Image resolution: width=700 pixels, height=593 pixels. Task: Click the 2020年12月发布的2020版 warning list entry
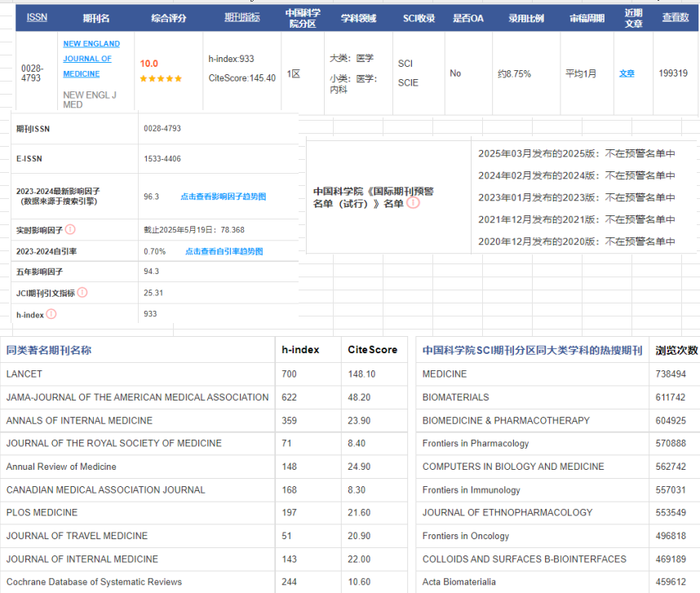click(x=577, y=241)
